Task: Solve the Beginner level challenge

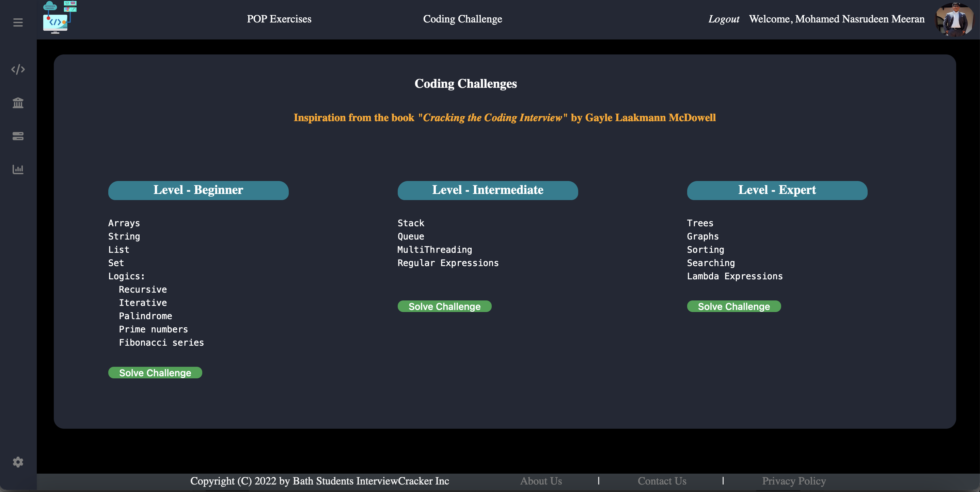Action: (x=155, y=373)
